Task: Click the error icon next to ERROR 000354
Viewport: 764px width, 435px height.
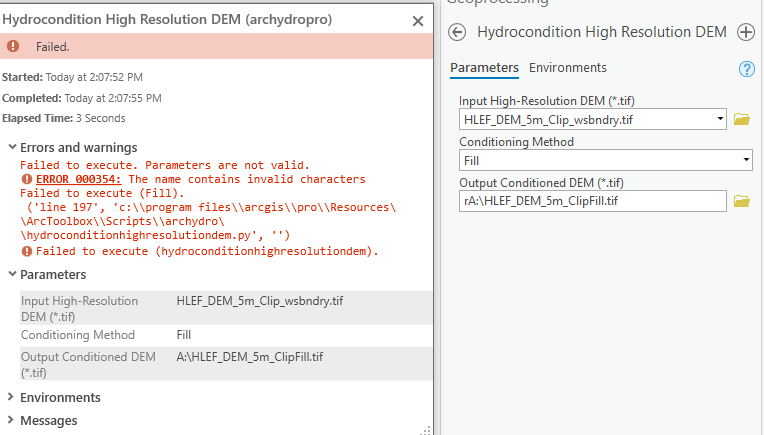Action: [27, 179]
